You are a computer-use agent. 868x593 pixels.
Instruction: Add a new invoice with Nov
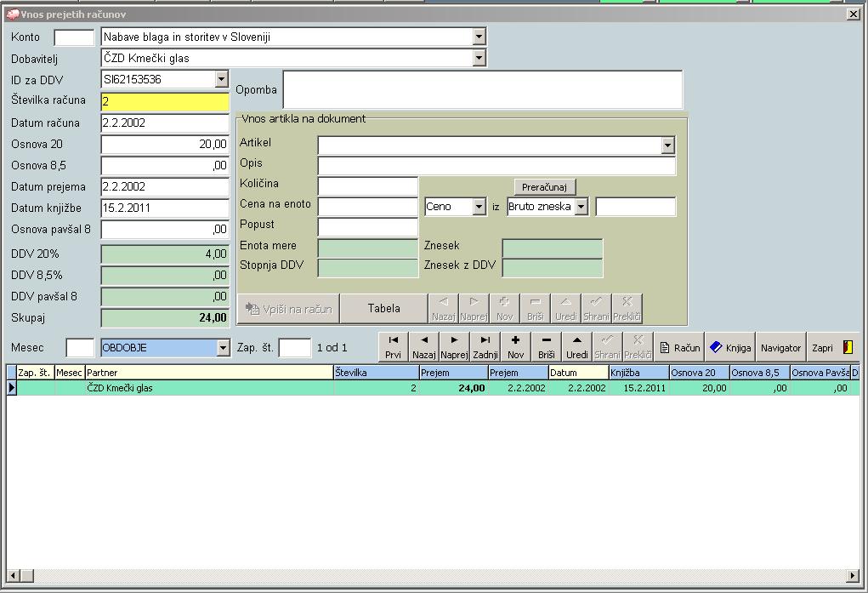pyautogui.click(x=515, y=347)
